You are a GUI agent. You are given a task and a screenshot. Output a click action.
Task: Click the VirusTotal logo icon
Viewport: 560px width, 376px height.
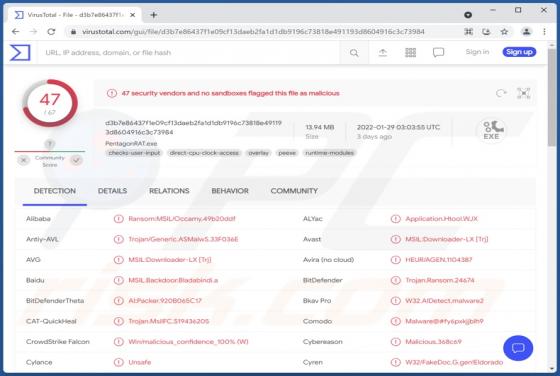click(20, 52)
